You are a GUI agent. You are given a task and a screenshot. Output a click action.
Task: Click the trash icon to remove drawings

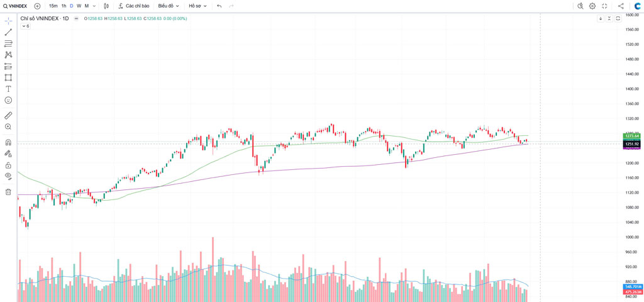pos(8,192)
